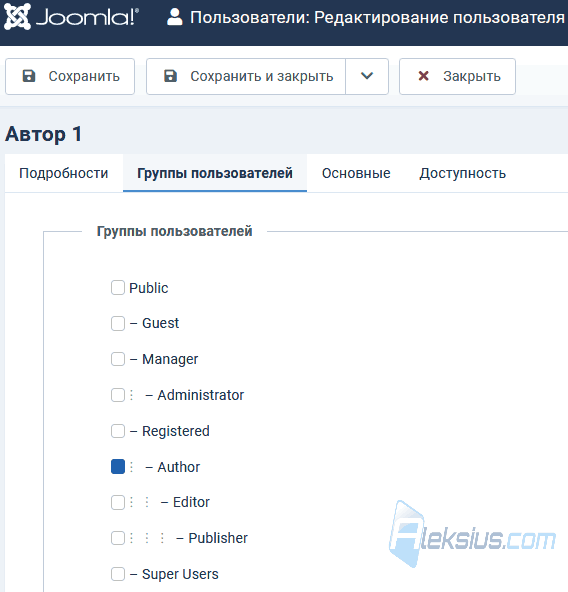Check the Administrator group checkbox

(x=118, y=395)
